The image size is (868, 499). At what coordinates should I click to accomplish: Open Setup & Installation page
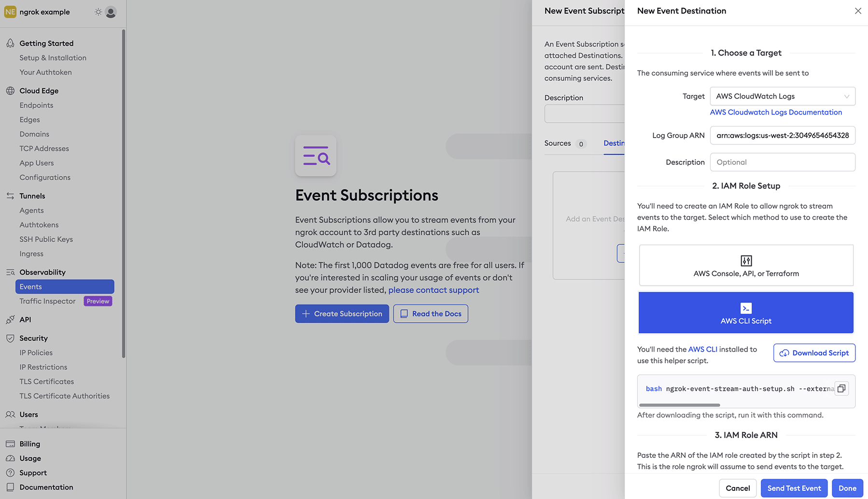coord(53,57)
